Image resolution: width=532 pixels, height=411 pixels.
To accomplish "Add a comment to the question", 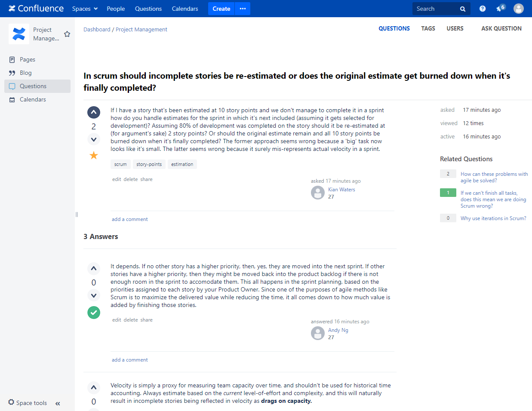I will point(130,219).
